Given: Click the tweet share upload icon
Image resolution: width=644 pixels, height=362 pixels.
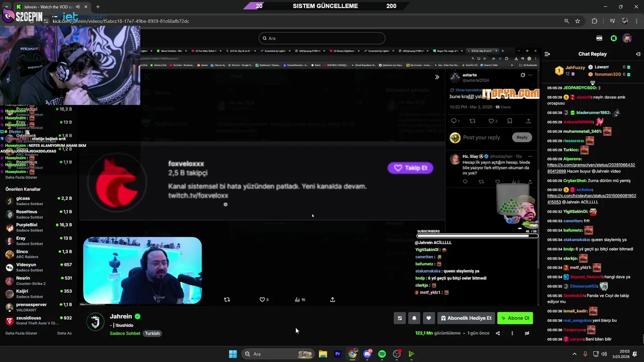Looking at the screenshot, I should coord(333,300).
